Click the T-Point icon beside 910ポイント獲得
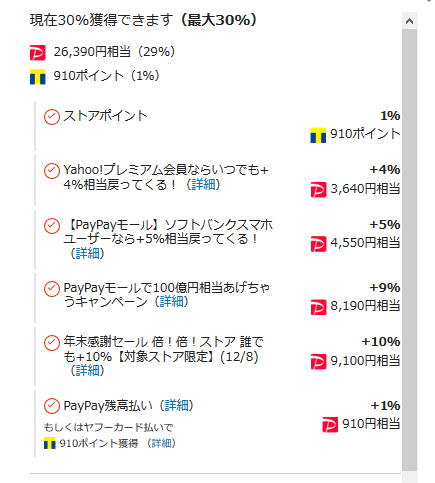435x483 pixels. pos(50,444)
